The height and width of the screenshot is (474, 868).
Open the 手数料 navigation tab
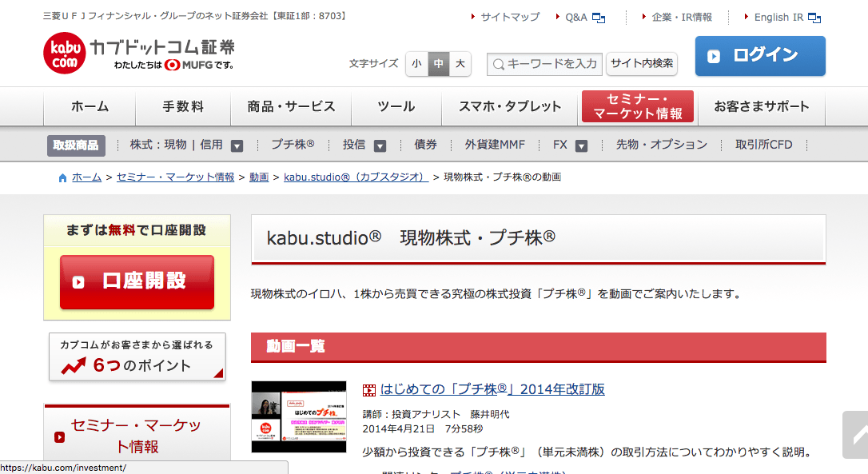click(183, 106)
